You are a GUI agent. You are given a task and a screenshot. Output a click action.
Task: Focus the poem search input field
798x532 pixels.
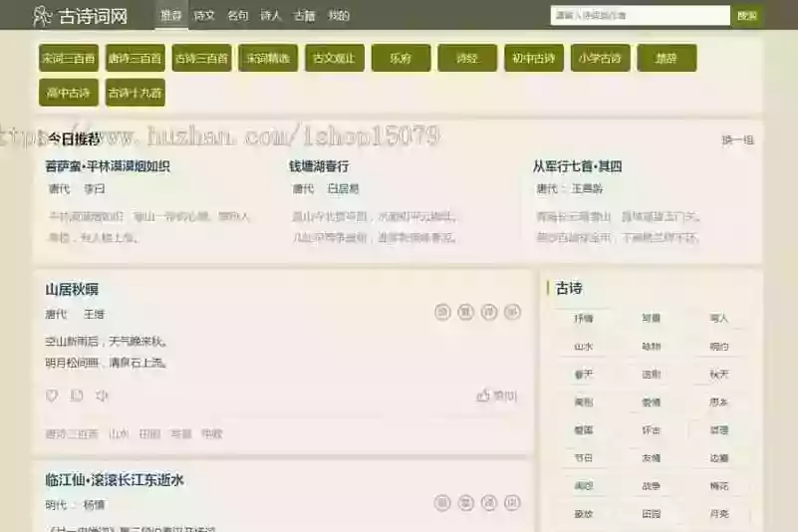click(x=641, y=15)
